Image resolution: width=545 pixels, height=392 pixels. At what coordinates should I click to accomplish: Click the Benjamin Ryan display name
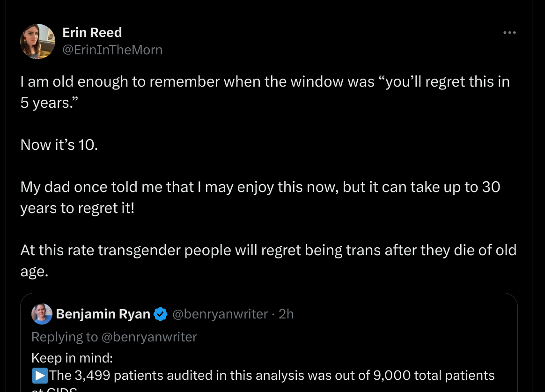103,314
